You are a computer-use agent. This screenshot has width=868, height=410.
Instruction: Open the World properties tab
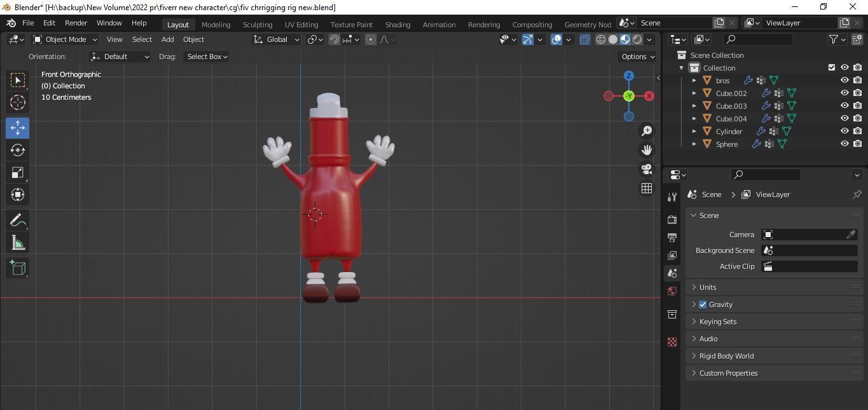[x=672, y=291]
